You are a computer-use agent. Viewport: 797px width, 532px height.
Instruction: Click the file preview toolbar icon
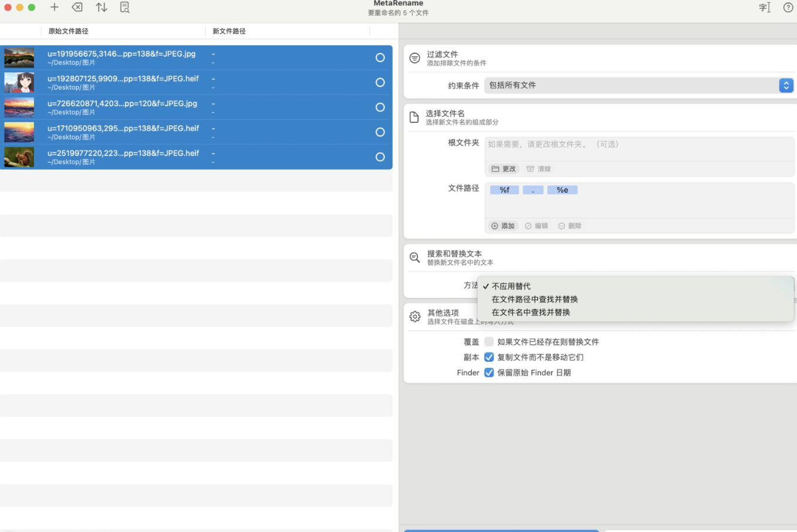coord(124,7)
